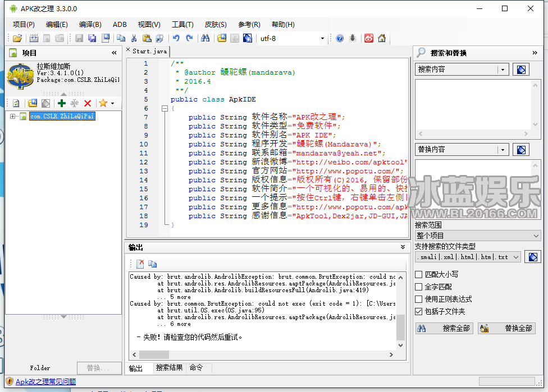Click the output horizontal scrollbar thumb
This screenshot has height=392, width=548.
tap(154, 354)
